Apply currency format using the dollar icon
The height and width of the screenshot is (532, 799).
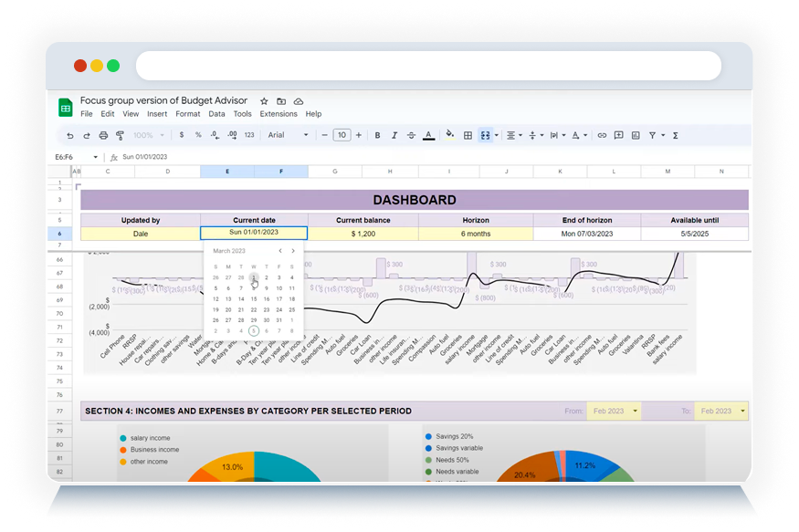tap(182, 134)
